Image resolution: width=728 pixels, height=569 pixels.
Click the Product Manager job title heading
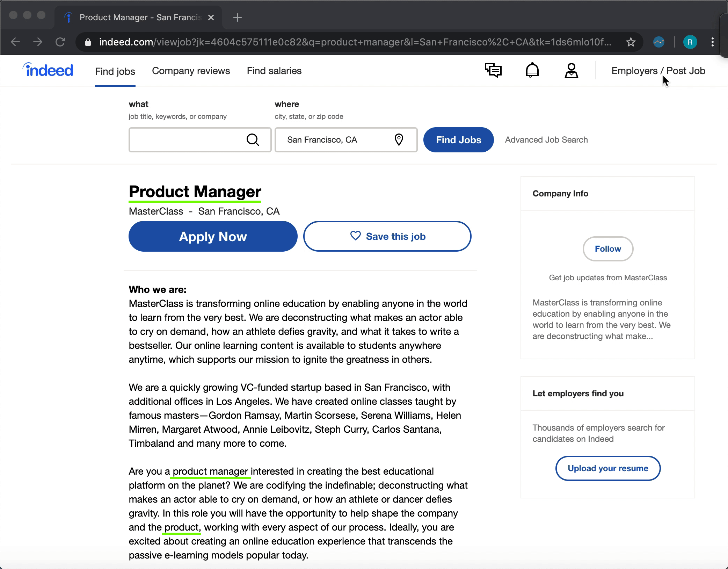(195, 192)
